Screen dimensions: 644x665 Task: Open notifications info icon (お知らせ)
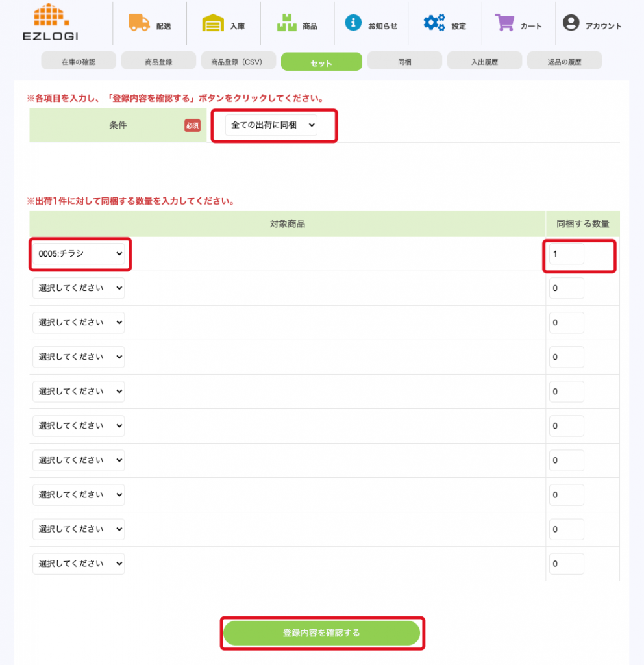coord(353,23)
